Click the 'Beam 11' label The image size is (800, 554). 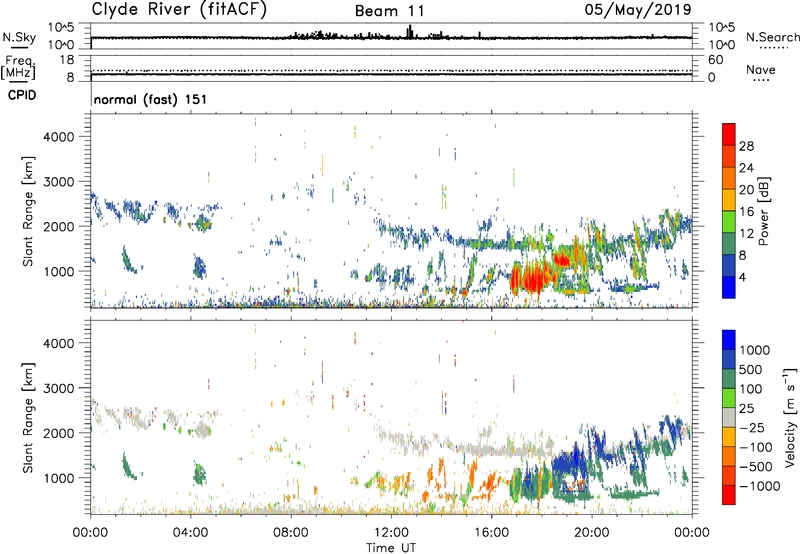click(x=389, y=11)
